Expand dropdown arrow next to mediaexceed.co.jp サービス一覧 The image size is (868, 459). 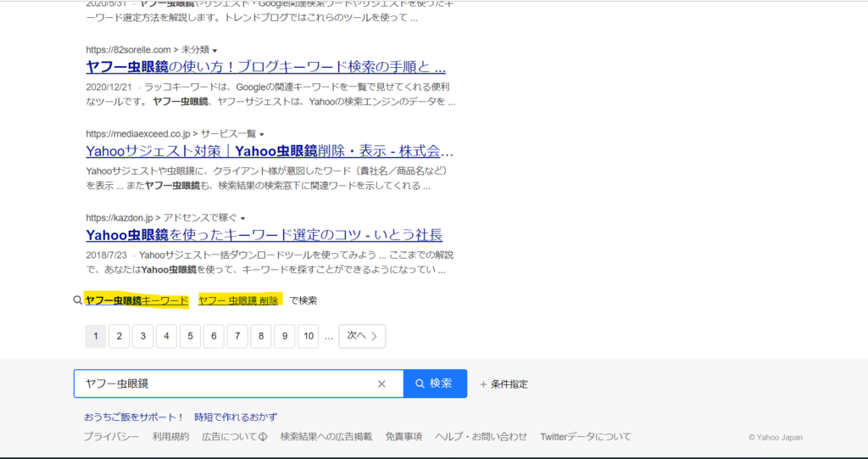pyautogui.click(x=262, y=134)
